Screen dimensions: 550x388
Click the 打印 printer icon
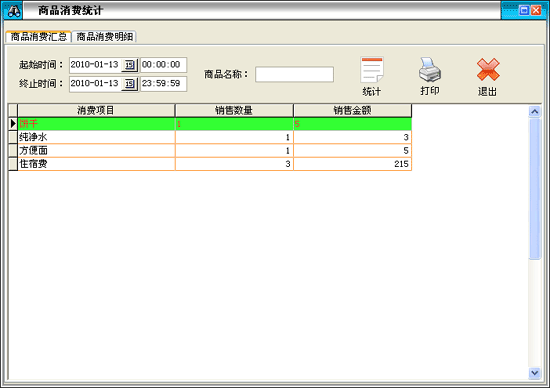(430, 70)
